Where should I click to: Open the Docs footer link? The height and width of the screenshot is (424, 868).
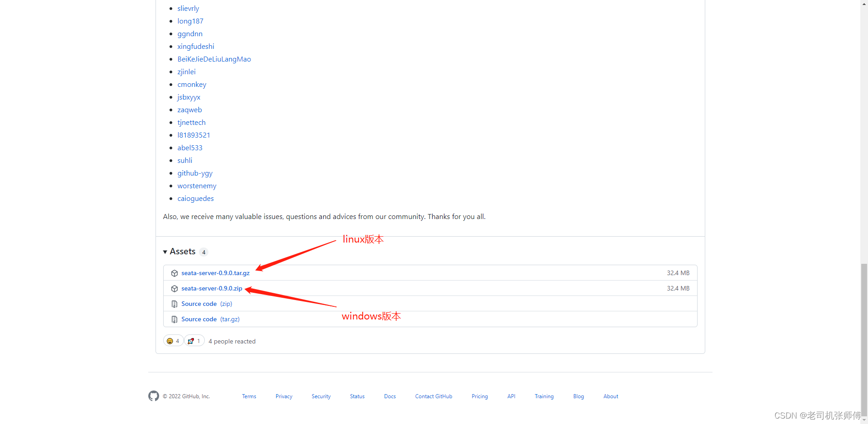tap(390, 396)
